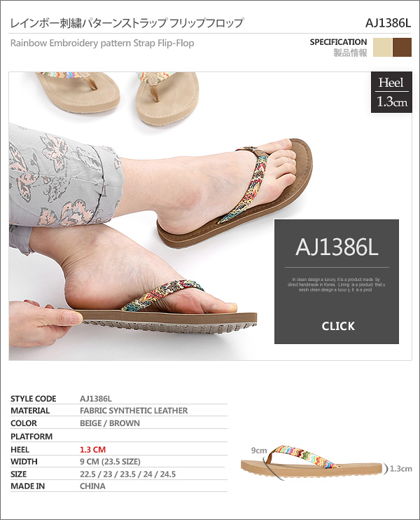Open the side-view flip-flop diagram thumbnail
Viewport: 420px width, 520px height.
tap(311, 462)
